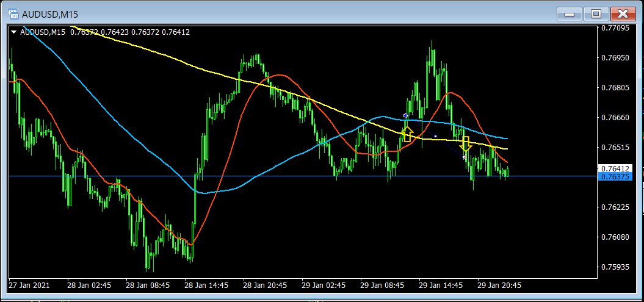
Task: Click the 0.76225 price scale label
Action: (615, 207)
